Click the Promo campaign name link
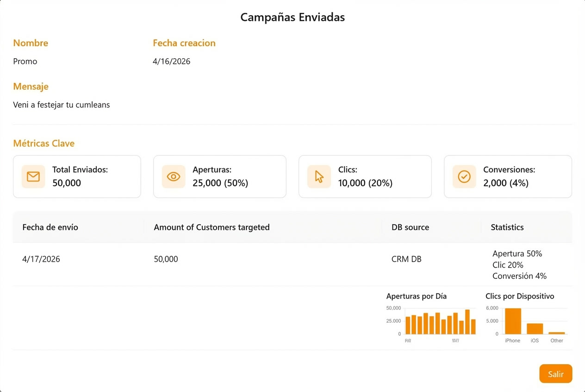This screenshot has width=585, height=392. pos(25,61)
